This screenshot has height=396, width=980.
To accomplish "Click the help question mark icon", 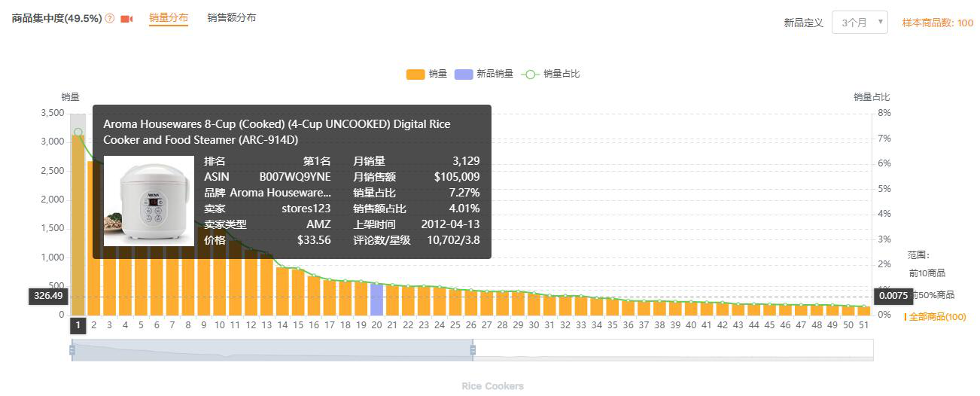I will [x=110, y=19].
